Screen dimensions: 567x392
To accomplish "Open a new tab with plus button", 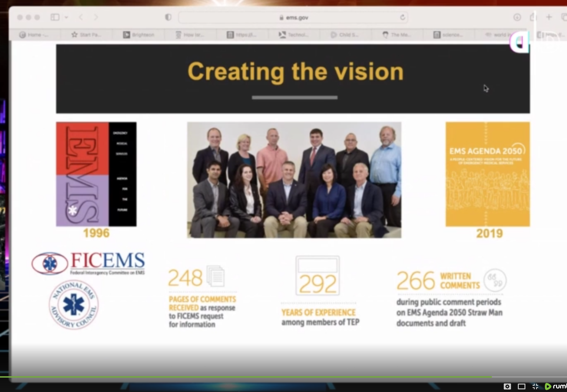I will pos(549,17).
